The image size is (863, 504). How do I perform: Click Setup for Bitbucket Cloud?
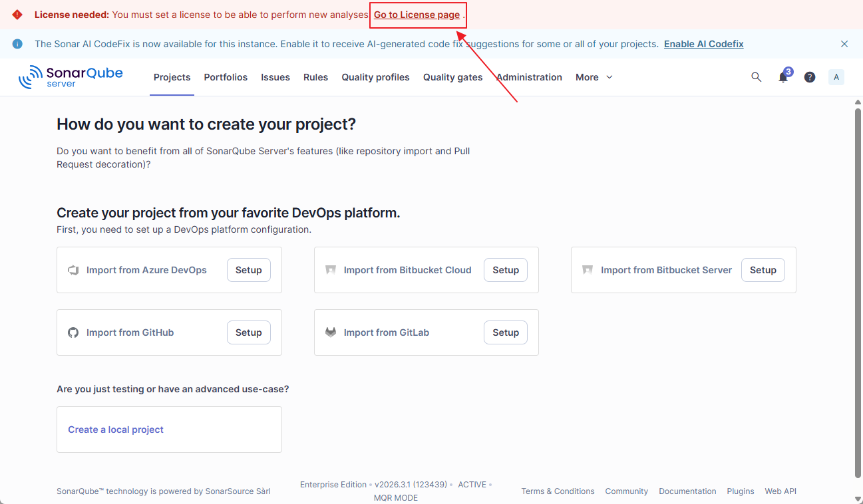pos(506,270)
